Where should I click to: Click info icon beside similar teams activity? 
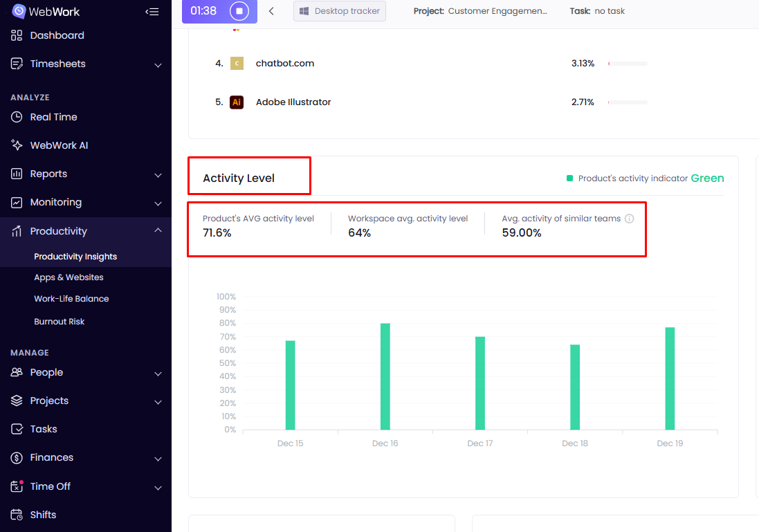point(630,219)
